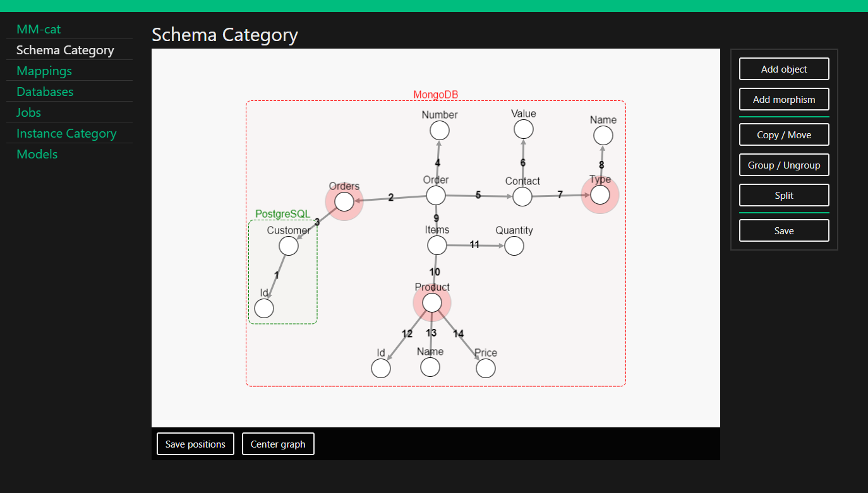Click the Name node above Type
Screen dimensions: 868x493
point(603,135)
